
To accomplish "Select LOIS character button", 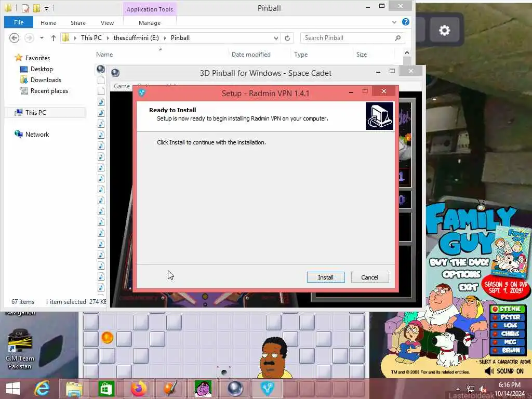I will (508, 325).
